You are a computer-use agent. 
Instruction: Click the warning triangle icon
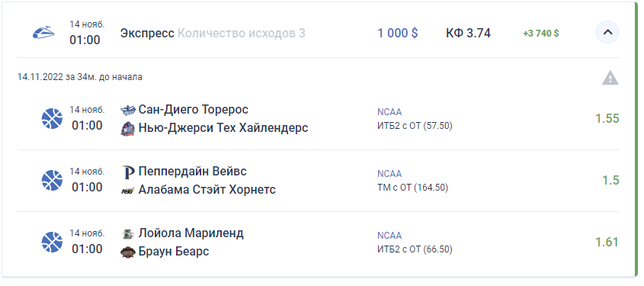[x=610, y=78]
